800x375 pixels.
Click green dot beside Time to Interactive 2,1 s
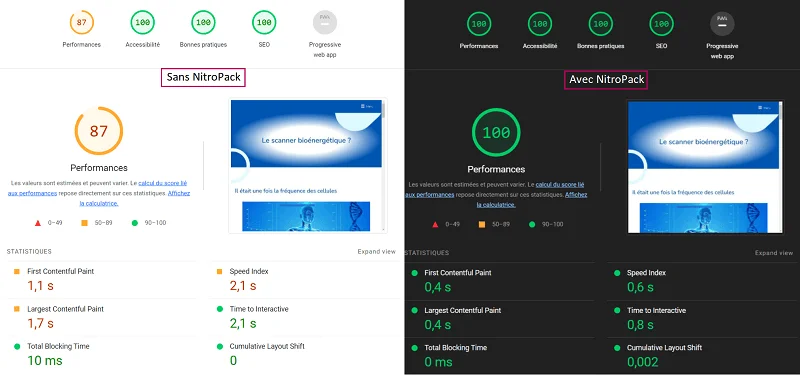[219, 309]
